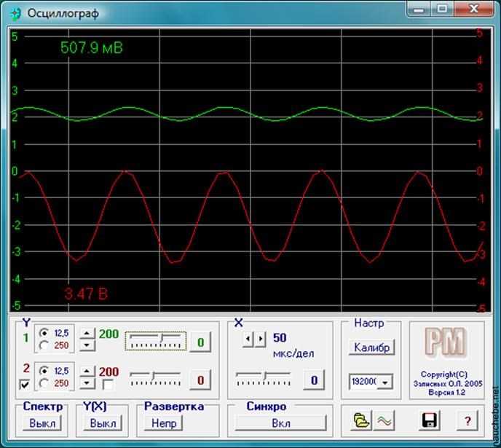This screenshot has height=448, width=501.
Task: Increase the X timebase with the right arrow
Action: 261,339
